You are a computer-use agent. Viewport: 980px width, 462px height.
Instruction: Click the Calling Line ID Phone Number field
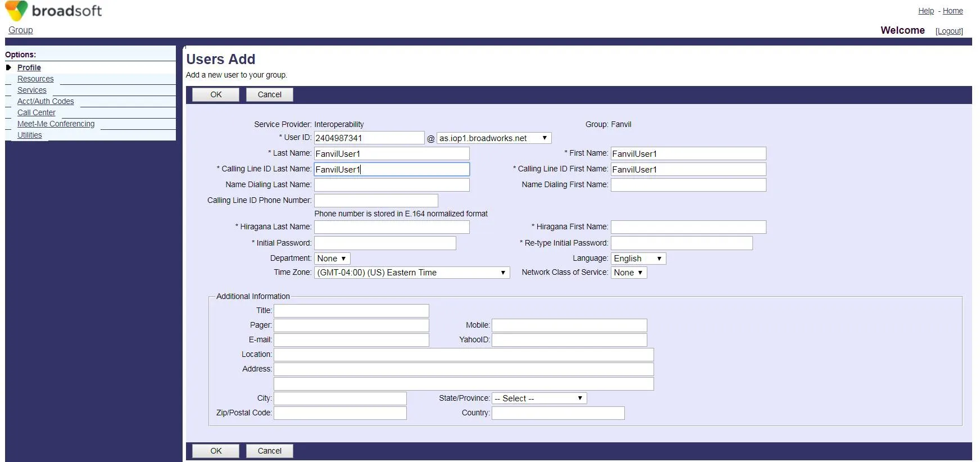(x=375, y=201)
